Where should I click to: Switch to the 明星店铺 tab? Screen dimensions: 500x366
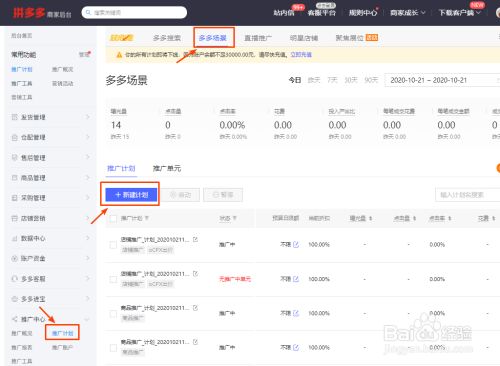click(x=304, y=38)
